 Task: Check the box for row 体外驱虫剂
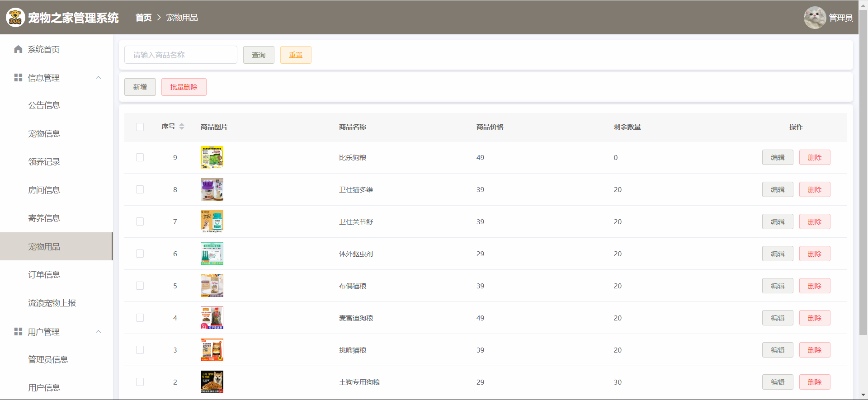tap(140, 254)
